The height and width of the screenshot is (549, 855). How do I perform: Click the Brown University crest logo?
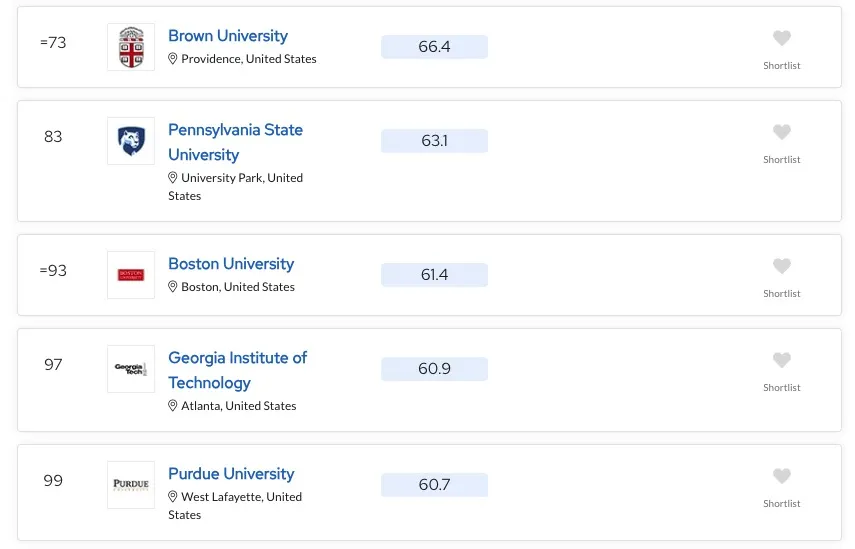[x=131, y=47]
